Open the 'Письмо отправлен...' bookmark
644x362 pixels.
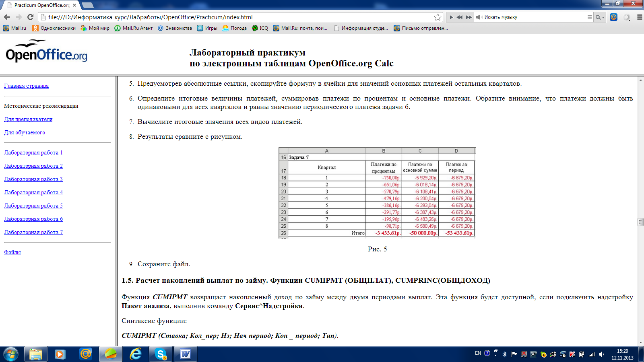click(x=421, y=28)
